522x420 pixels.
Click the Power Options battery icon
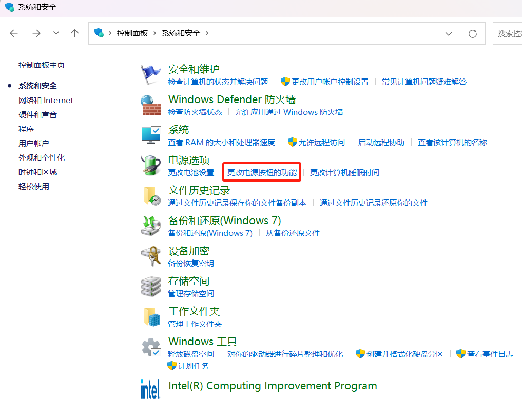(150, 166)
